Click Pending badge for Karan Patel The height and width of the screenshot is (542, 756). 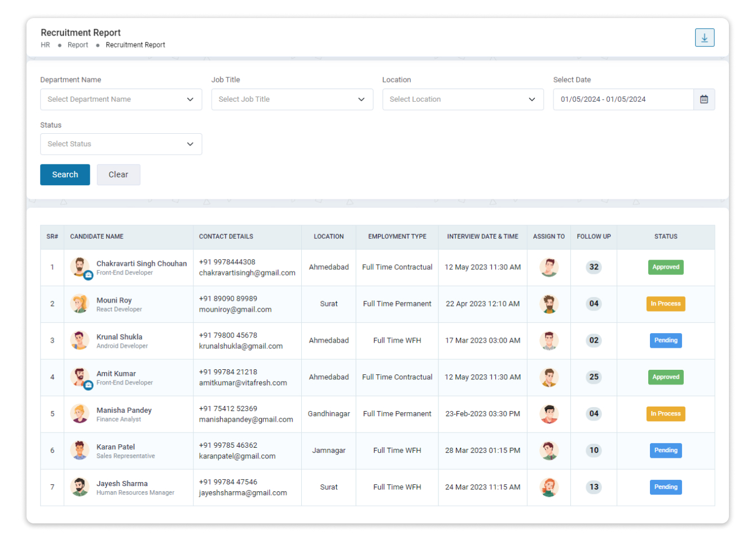[666, 451]
